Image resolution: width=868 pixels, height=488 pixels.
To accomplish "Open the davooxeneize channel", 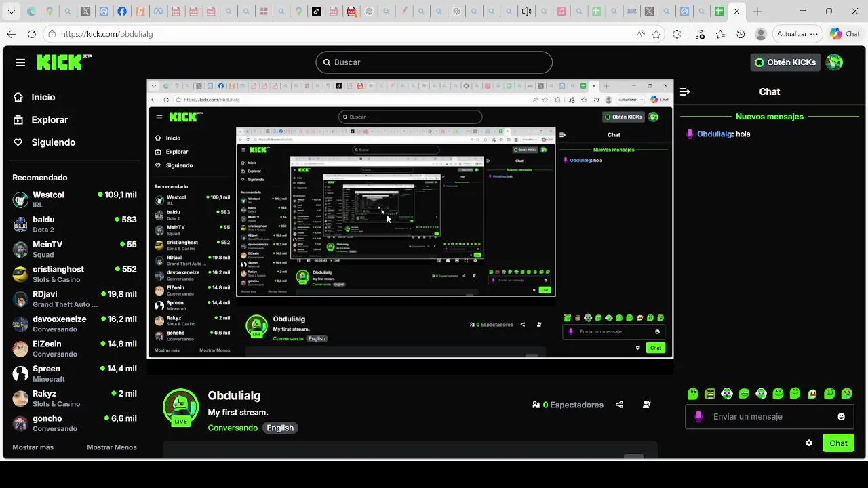I will coord(75,324).
